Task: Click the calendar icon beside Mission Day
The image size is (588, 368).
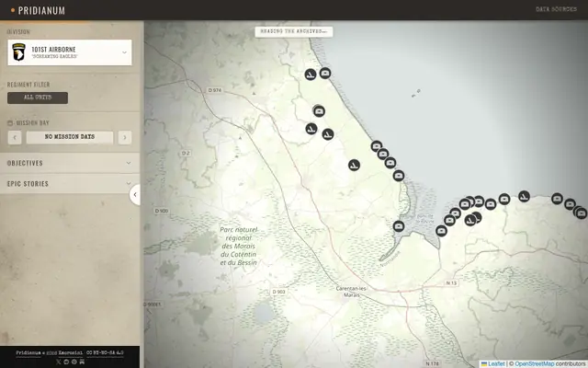Action: tap(10, 122)
